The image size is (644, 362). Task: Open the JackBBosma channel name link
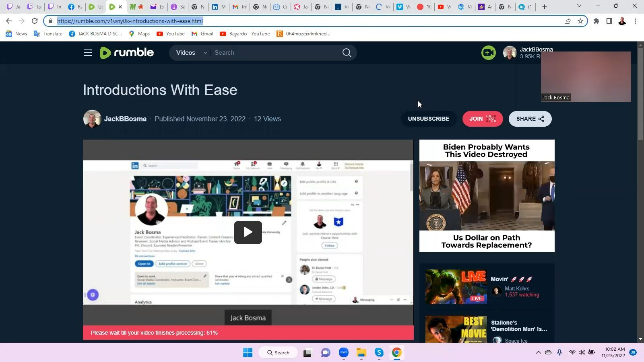(x=125, y=119)
